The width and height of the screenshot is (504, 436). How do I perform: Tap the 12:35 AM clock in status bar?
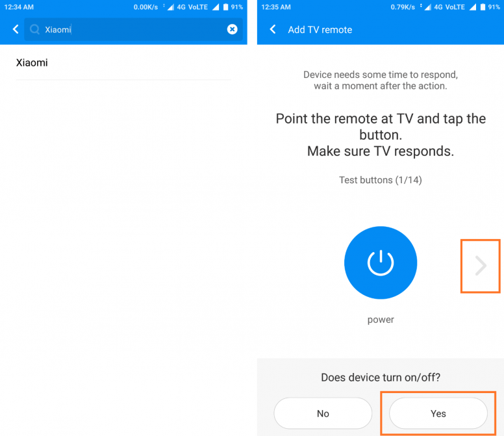tap(276, 7)
